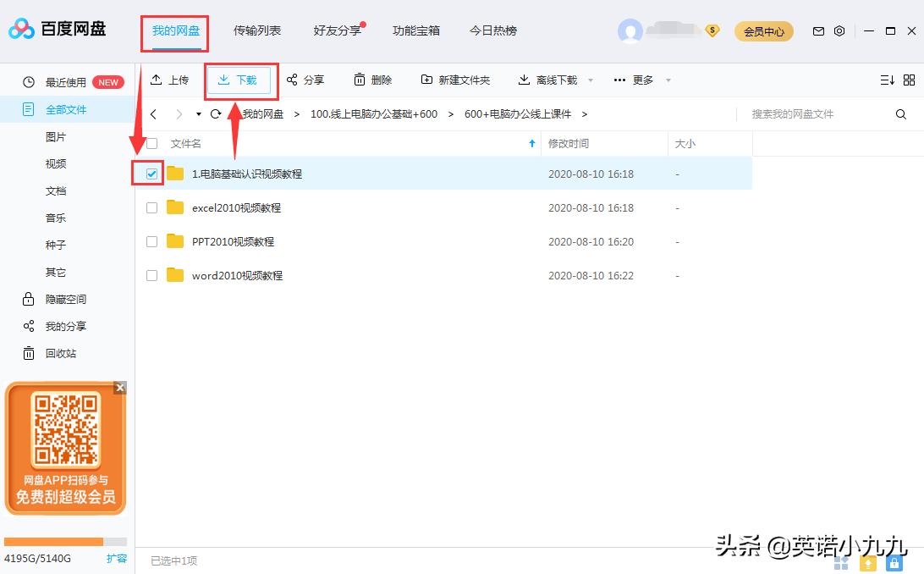This screenshot has height=574, width=924.
Task: Expand the 离线下载 dropdown arrow
Action: click(590, 80)
